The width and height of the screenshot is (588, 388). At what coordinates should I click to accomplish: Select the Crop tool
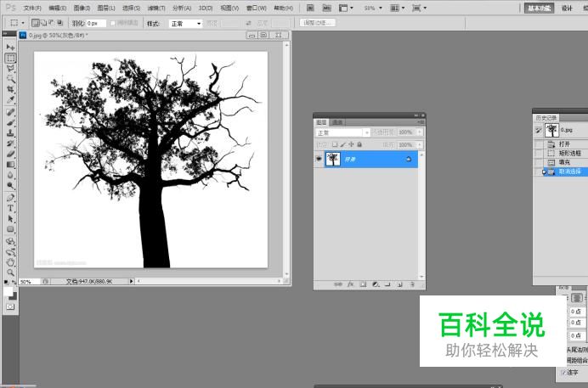coord(10,89)
